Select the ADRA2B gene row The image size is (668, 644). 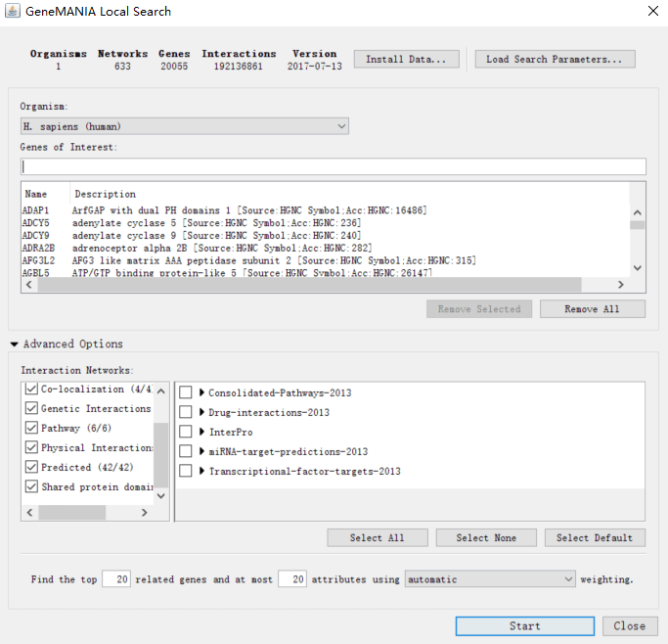coord(326,248)
